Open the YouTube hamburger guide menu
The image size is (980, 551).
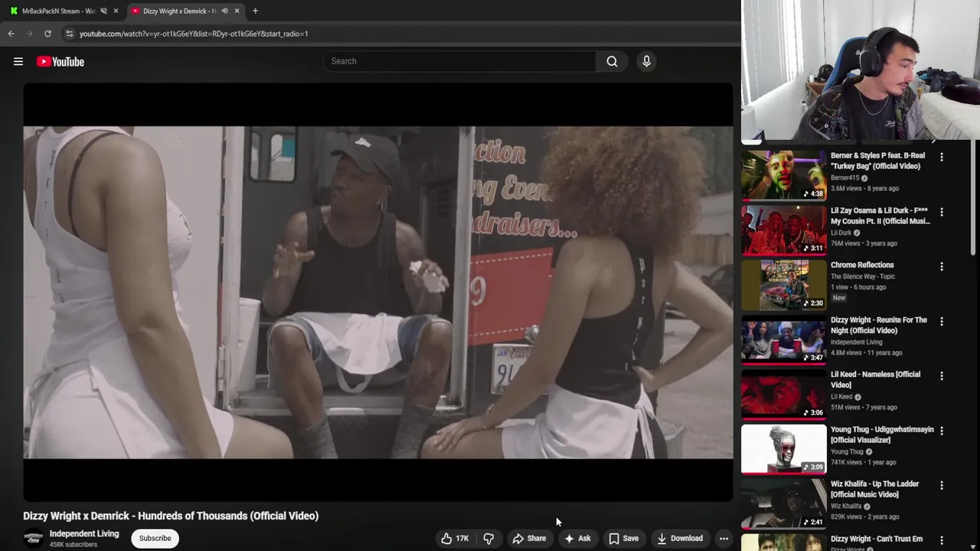(18, 61)
